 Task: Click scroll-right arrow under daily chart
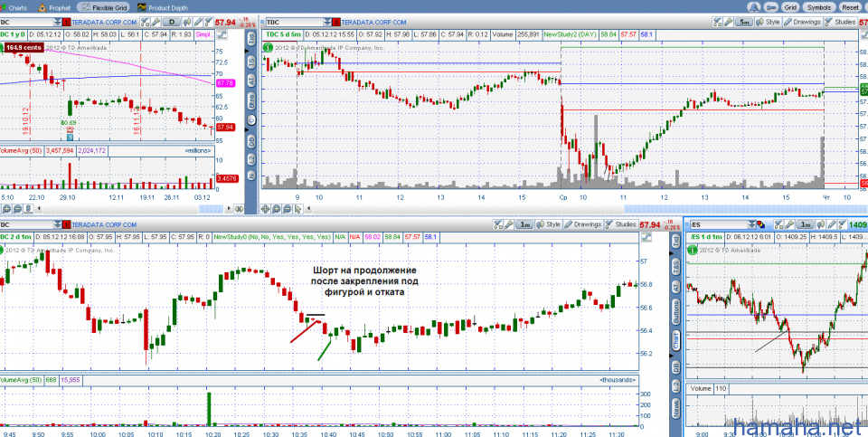click(229, 209)
